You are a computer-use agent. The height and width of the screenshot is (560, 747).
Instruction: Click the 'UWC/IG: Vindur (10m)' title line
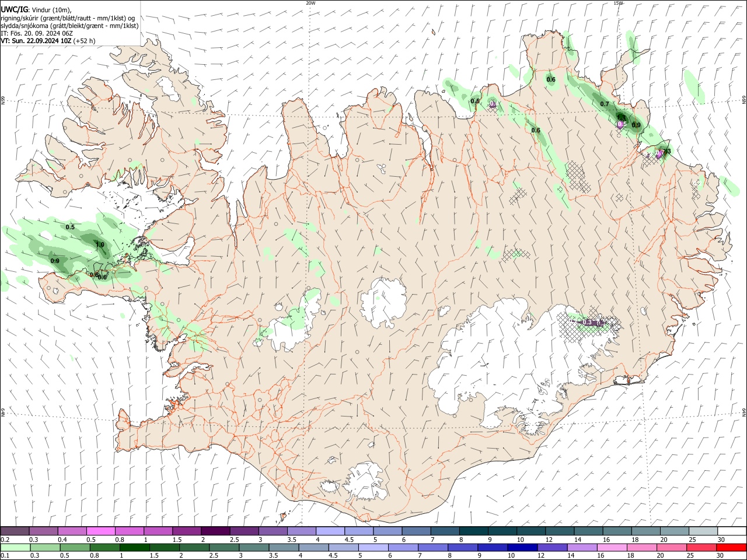tap(36, 10)
